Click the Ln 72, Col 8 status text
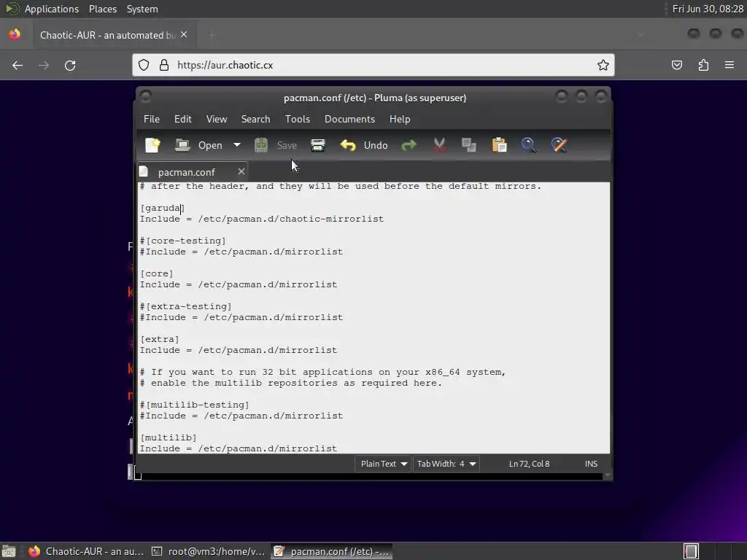Screen dimensions: 747x560 pyautogui.click(x=530, y=464)
